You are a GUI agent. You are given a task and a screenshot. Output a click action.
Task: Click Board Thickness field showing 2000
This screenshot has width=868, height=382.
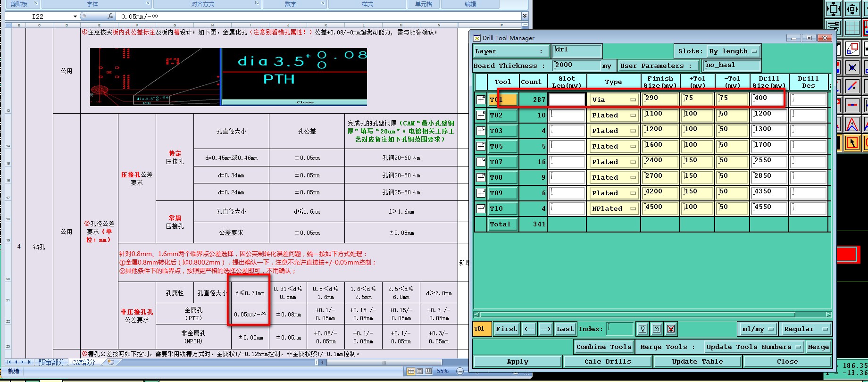click(x=576, y=66)
